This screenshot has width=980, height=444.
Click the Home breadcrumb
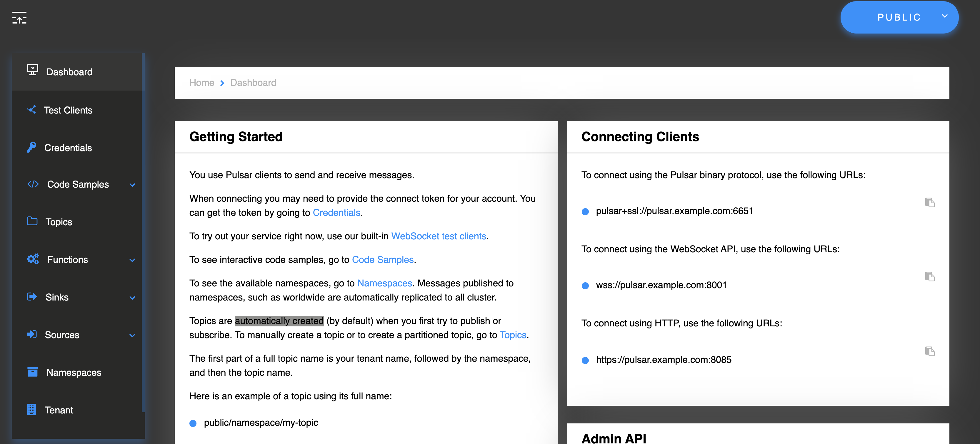pos(202,83)
